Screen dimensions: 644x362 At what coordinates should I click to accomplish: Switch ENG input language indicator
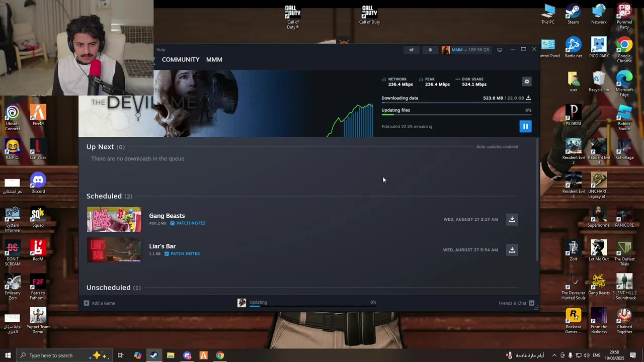597,355
